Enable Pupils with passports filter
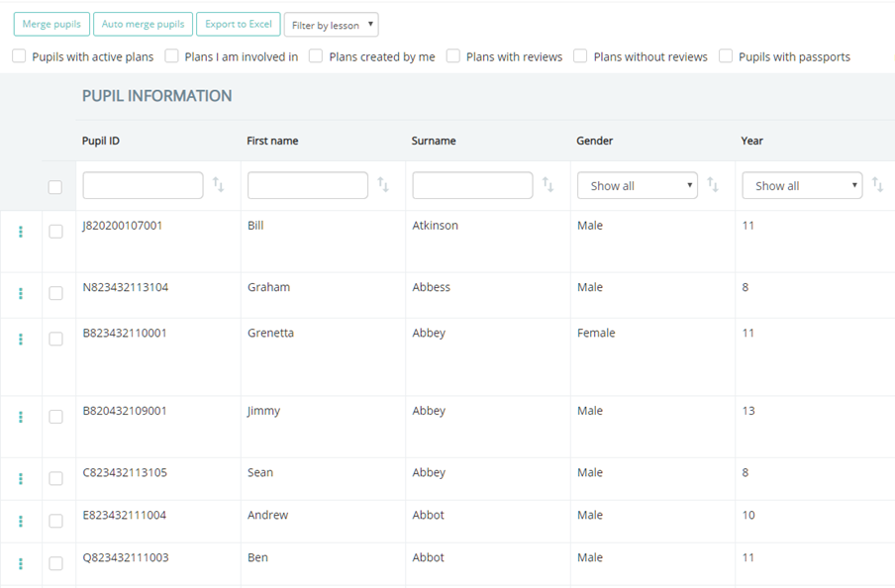 click(726, 56)
